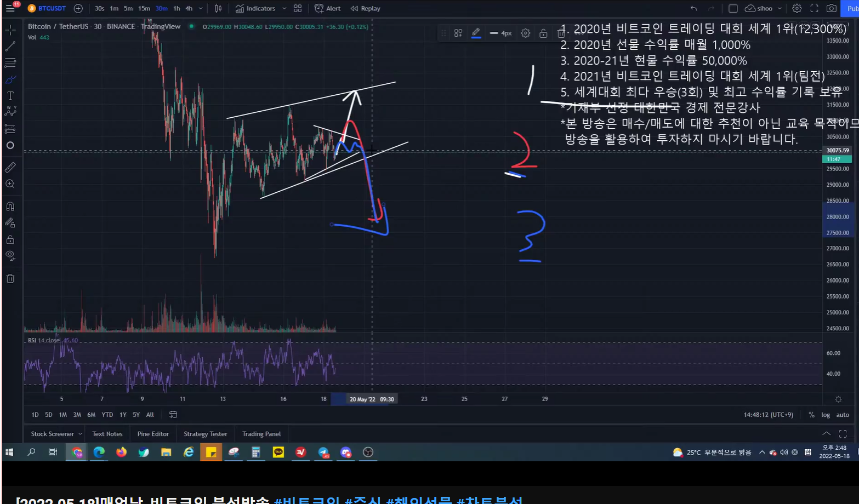Expand the indicators favorites dropdown arrow
The height and width of the screenshot is (504, 859).
(x=284, y=8)
